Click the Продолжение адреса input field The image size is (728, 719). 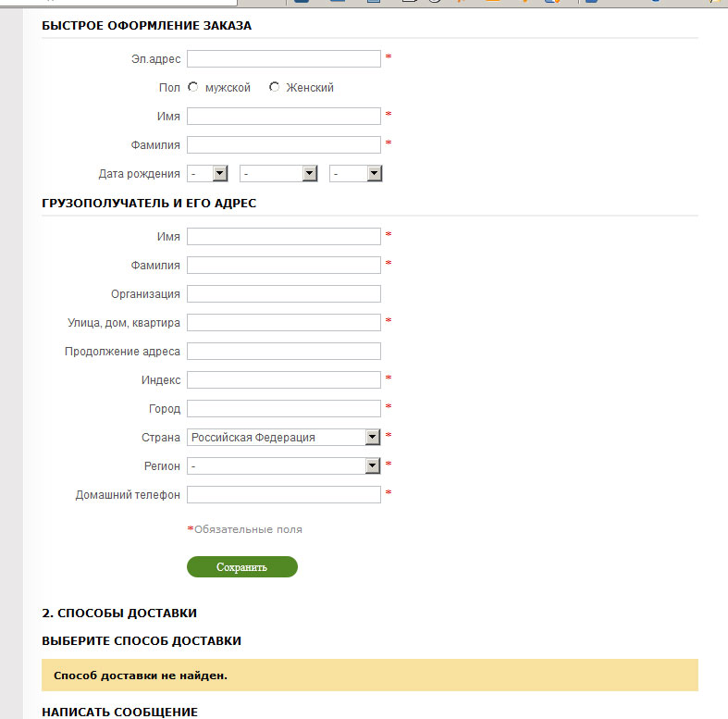pyautogui.click(x=284, y=351)
